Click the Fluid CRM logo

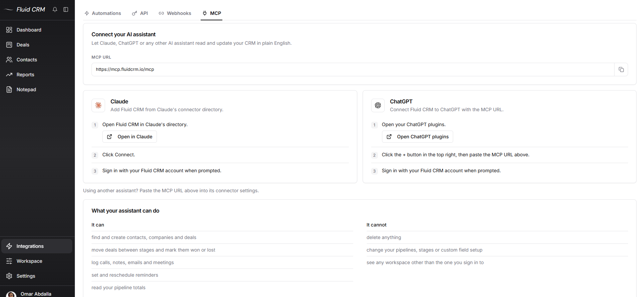coord(24,9)
